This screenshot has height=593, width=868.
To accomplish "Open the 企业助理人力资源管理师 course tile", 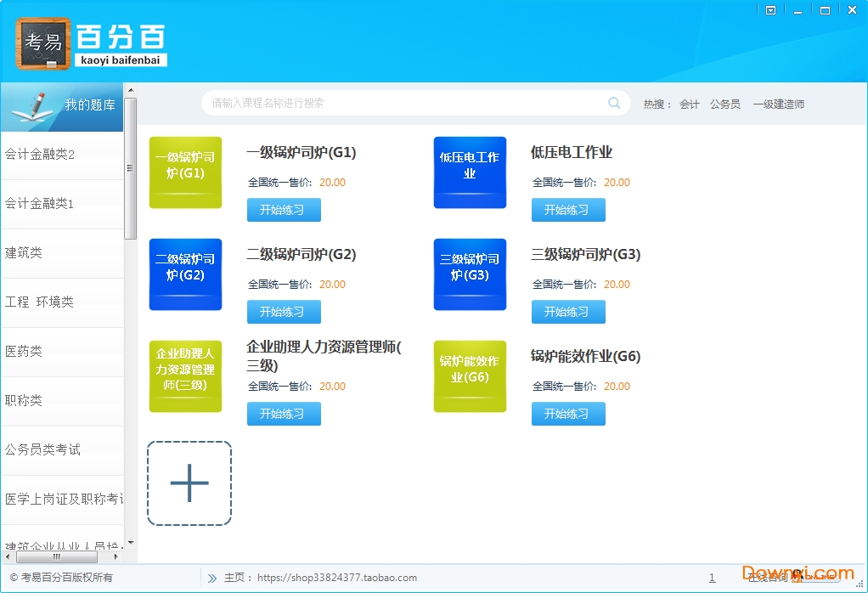I will [185, 376].
